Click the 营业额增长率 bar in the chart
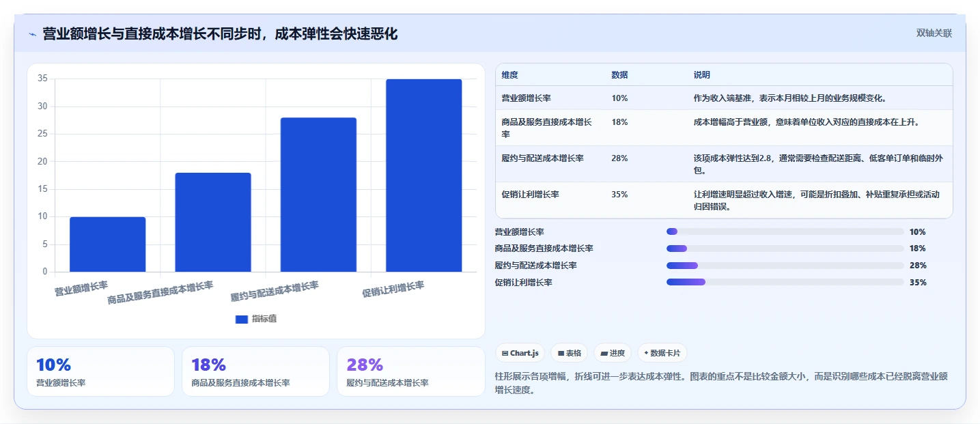The width and height of the screenshot is (980, 424). click(x=108, y=244)
